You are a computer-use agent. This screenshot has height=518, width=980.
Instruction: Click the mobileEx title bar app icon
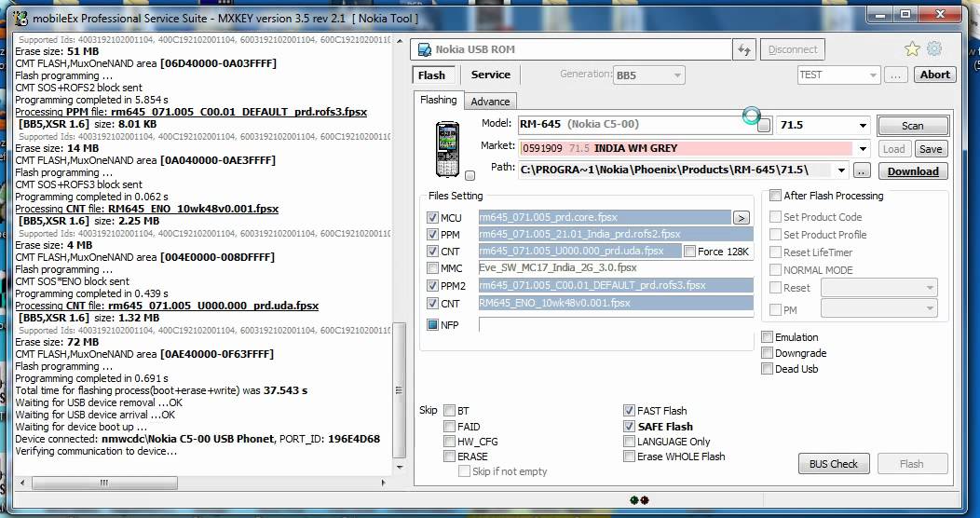coord(20,18)
